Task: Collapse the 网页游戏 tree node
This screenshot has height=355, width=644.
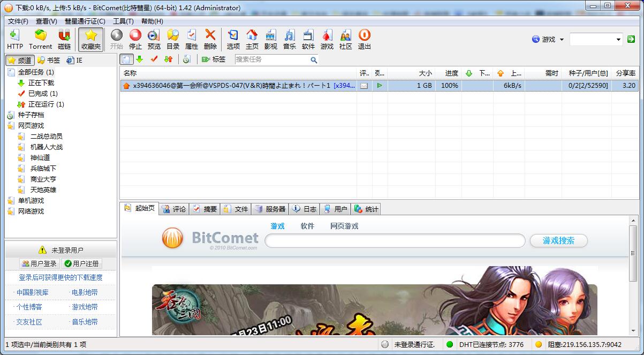Action: (x=11, y=126)
